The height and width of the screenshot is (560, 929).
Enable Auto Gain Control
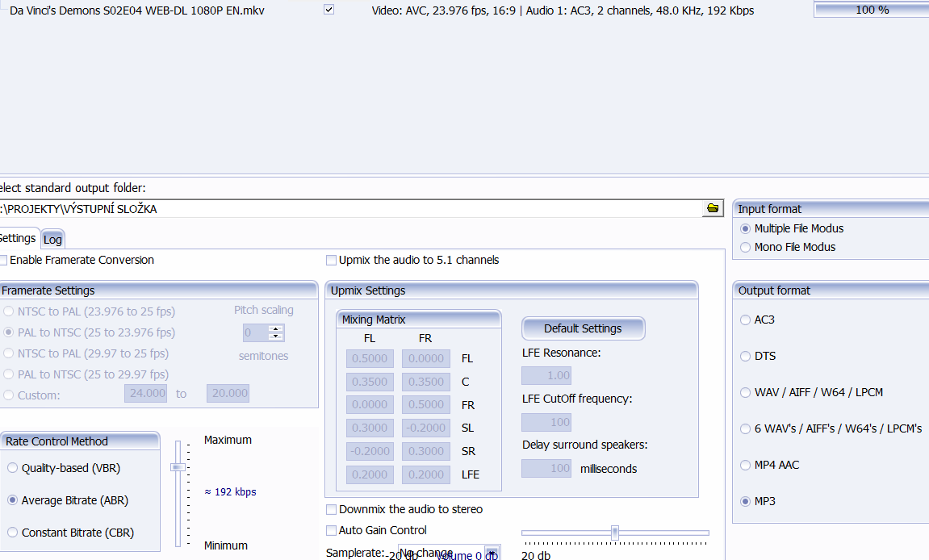(x=331, y=530)
